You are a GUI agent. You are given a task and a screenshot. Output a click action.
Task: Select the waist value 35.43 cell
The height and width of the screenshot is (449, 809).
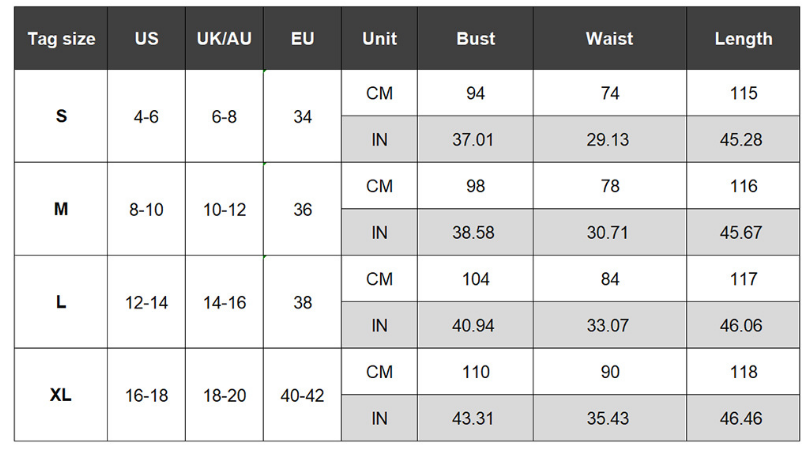609,419
